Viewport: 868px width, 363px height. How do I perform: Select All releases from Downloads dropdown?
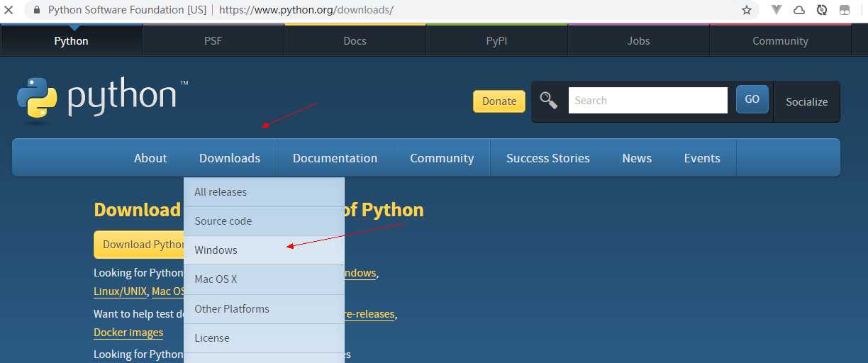pyautogui.click(x=264, y=191)
